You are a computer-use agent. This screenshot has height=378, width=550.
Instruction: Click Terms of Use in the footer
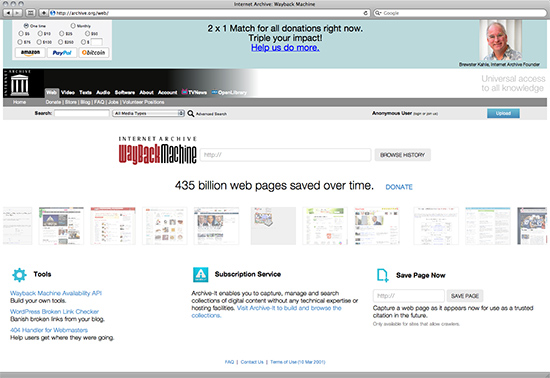(297, 362)
